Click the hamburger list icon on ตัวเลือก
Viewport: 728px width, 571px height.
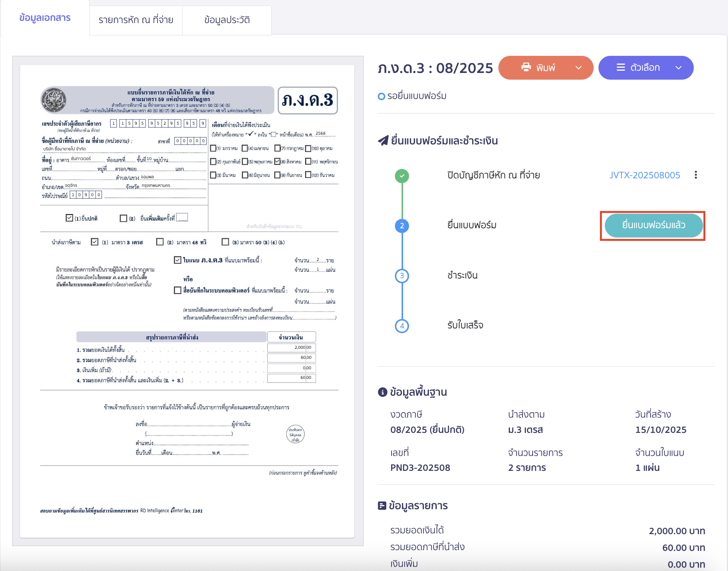pos(620,67)
